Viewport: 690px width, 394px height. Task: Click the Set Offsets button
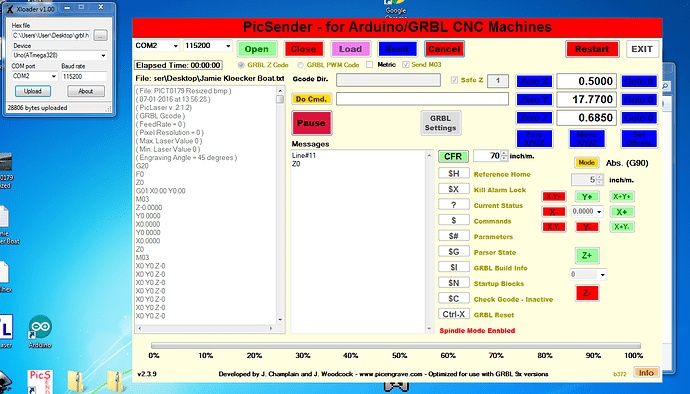(x=639, y=139)
